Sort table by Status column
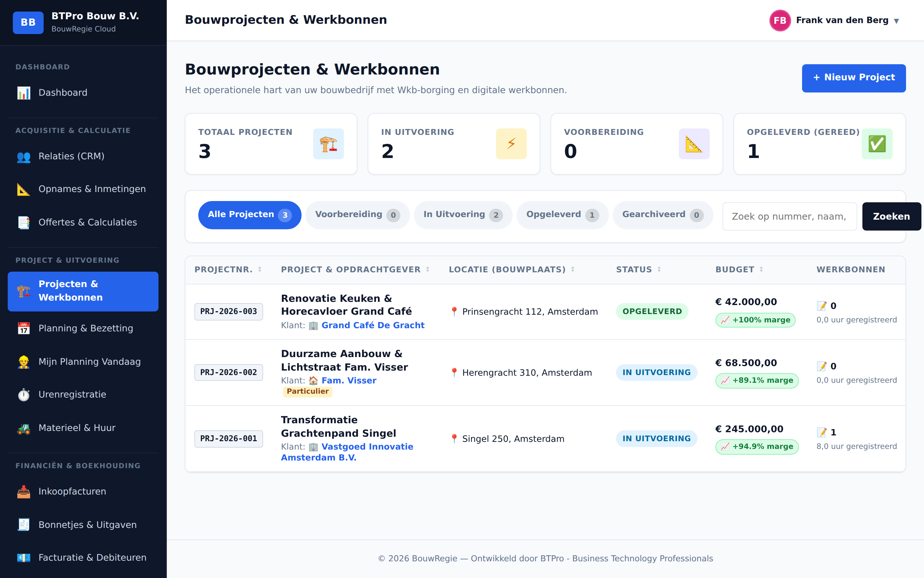Image resolution: width=924 pixels, height=578 pixels. coord(638,269)
